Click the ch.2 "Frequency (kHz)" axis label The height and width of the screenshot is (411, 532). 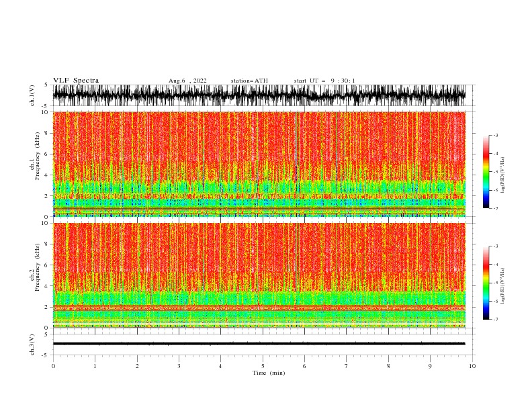pyautogui.click(x=38, y=267)
